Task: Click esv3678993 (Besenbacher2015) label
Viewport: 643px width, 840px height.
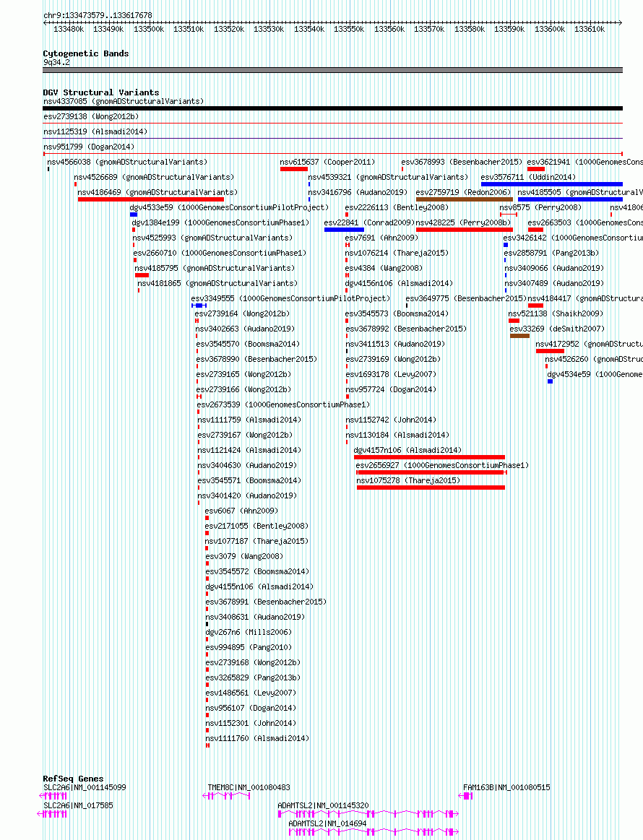Action: [x=462, y=162]
